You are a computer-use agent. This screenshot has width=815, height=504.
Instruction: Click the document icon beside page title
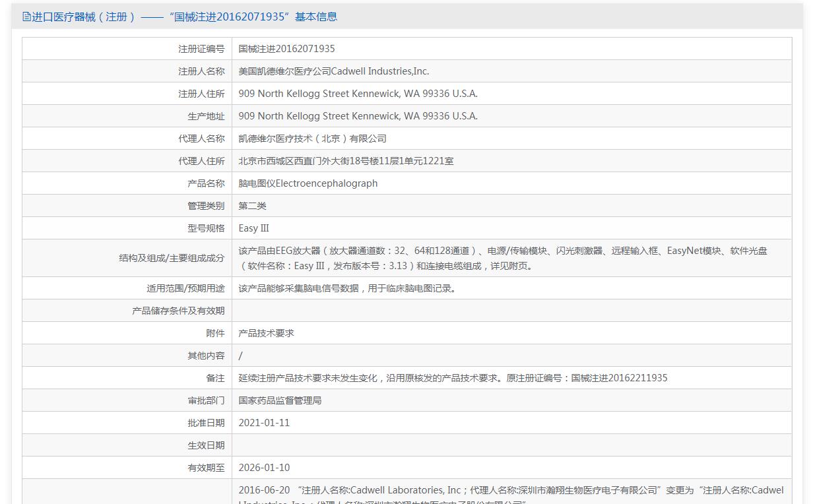(x=26, y=16)
